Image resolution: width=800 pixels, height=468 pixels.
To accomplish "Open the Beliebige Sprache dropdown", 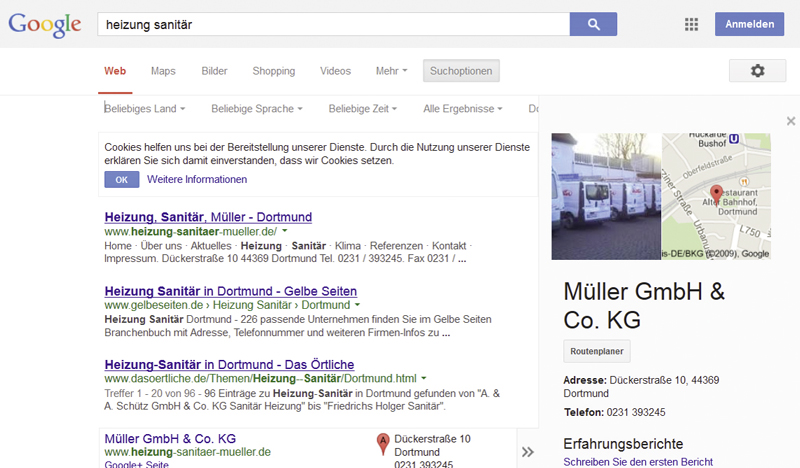I will point(257,109).
